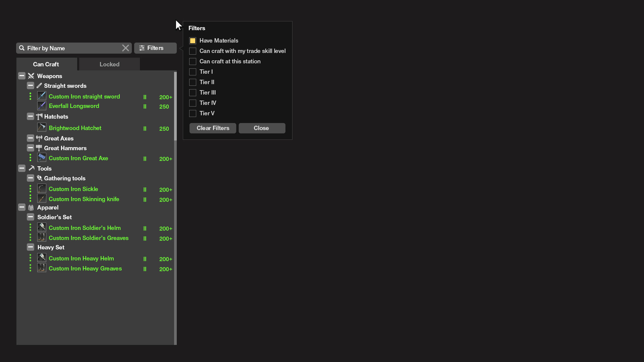Click the Custom Iron Great Axe icon

pos(42,158)
